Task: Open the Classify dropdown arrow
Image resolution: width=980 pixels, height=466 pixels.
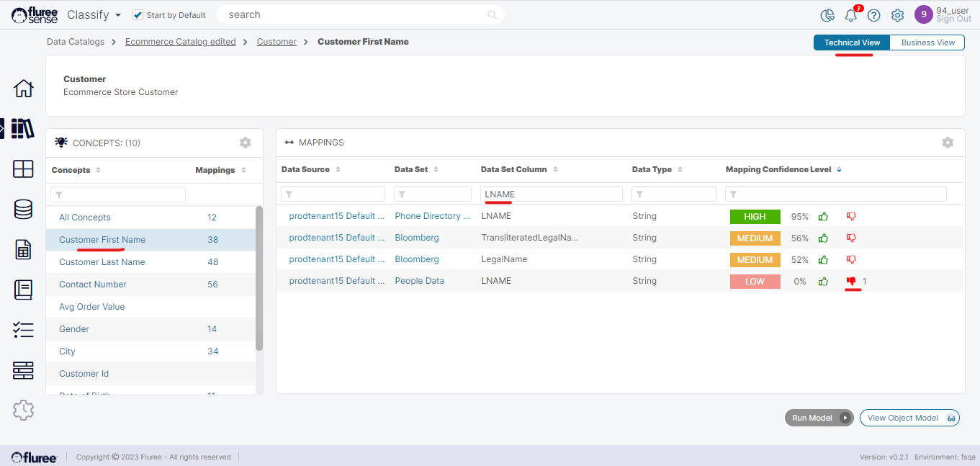Action: click(118, 15)
